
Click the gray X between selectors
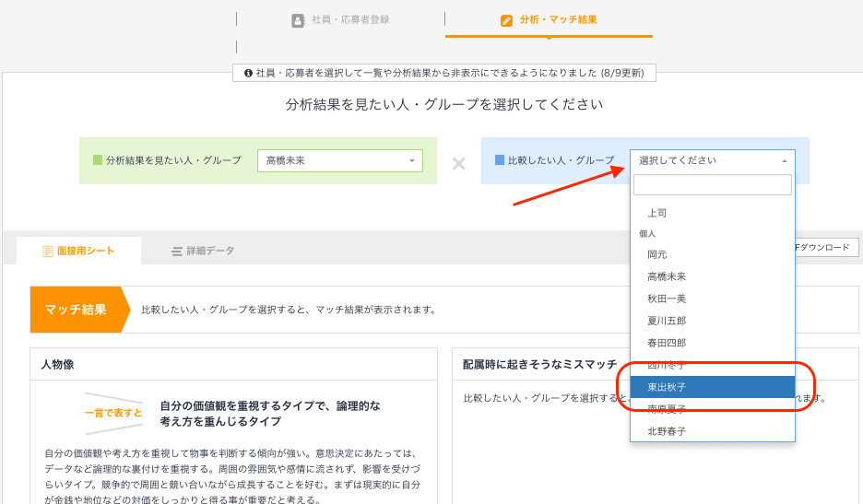pyautogui.click(x=458, y=163)
